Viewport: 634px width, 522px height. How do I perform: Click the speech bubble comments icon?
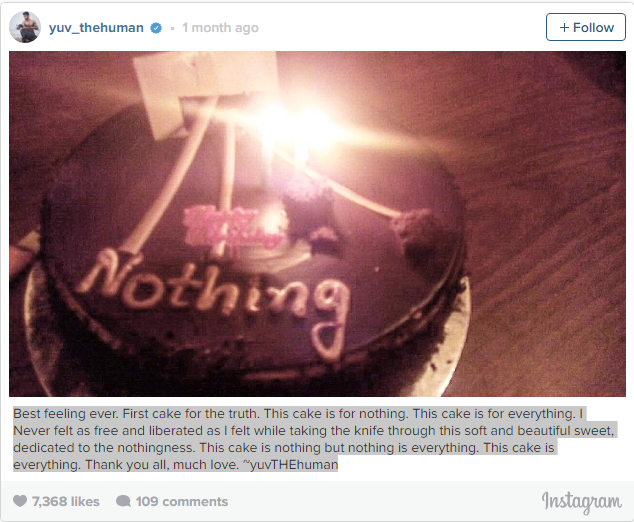[x=123, y=501]
